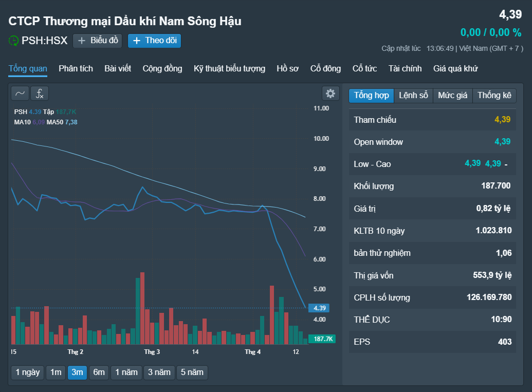Set chart range to 1m
Viewport: 532px width, 392px height.
point(56,372)
